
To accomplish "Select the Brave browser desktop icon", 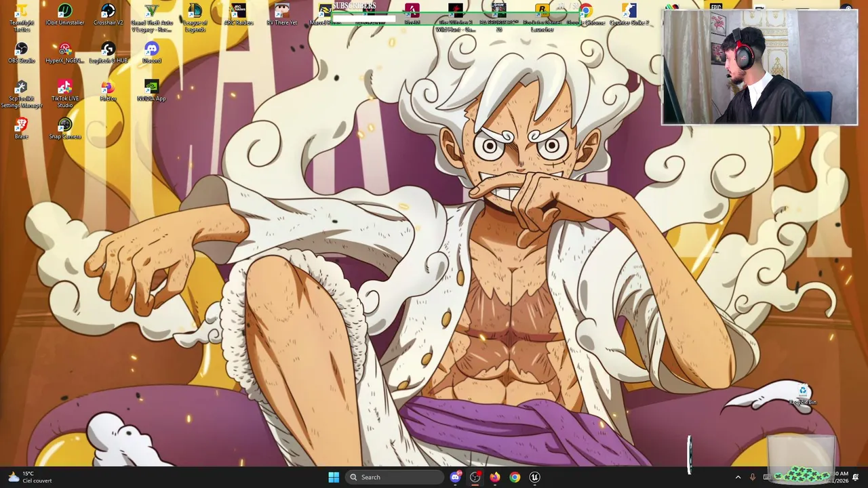I will (22, 129).
